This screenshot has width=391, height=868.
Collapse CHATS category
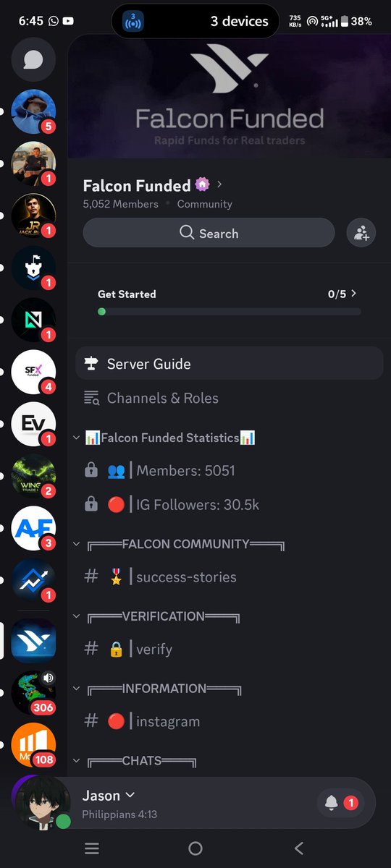click(x=77, y=761)
